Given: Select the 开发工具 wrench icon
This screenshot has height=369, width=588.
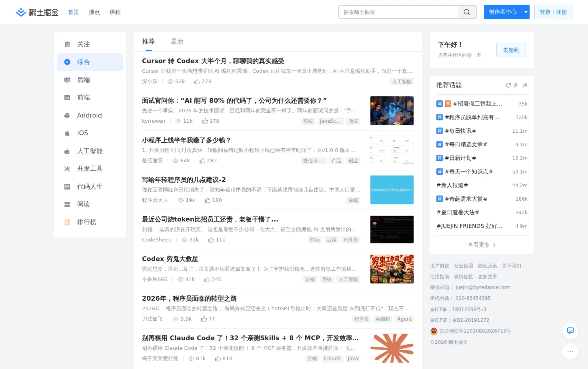Looking at the screenshot, I should [x=67, y=169].
